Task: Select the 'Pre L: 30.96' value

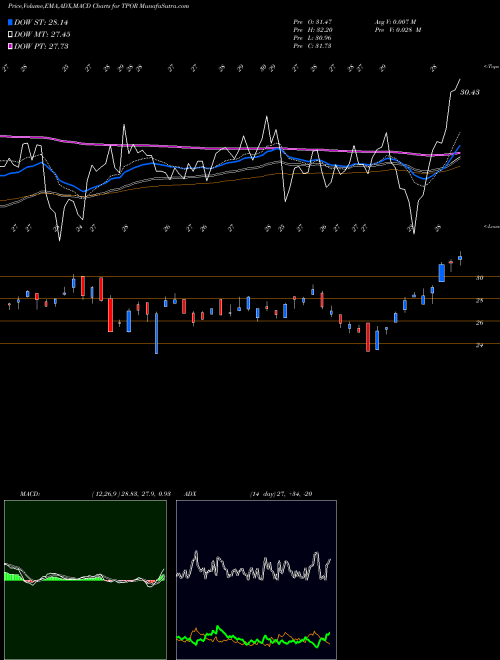Action: [x=313, y=38]
